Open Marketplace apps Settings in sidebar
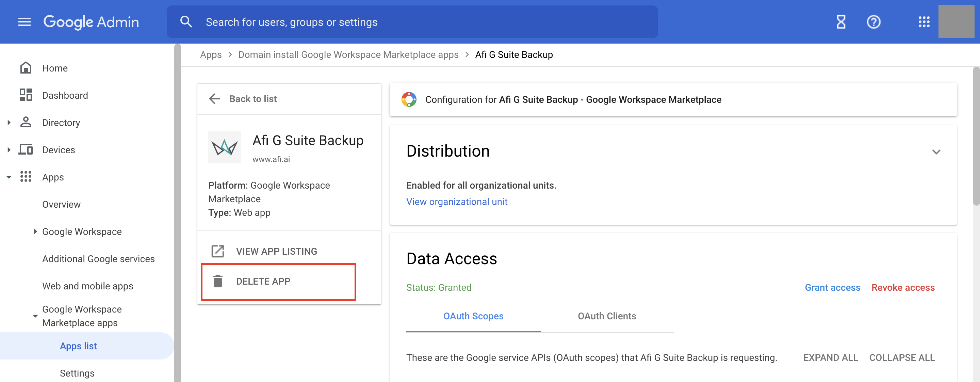 click(x=77, y=373)
